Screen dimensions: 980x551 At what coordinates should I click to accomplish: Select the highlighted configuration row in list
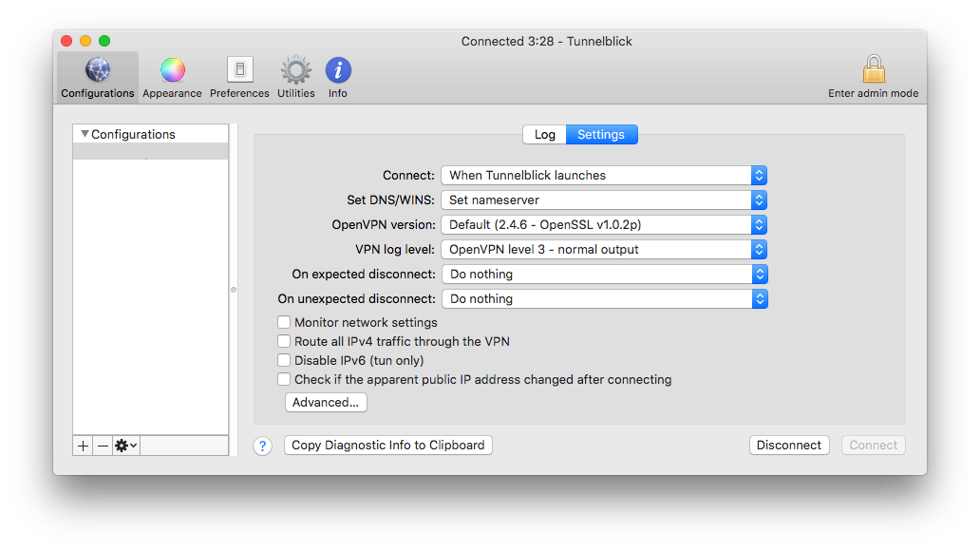pyautogui.click(x=151, y=151)
